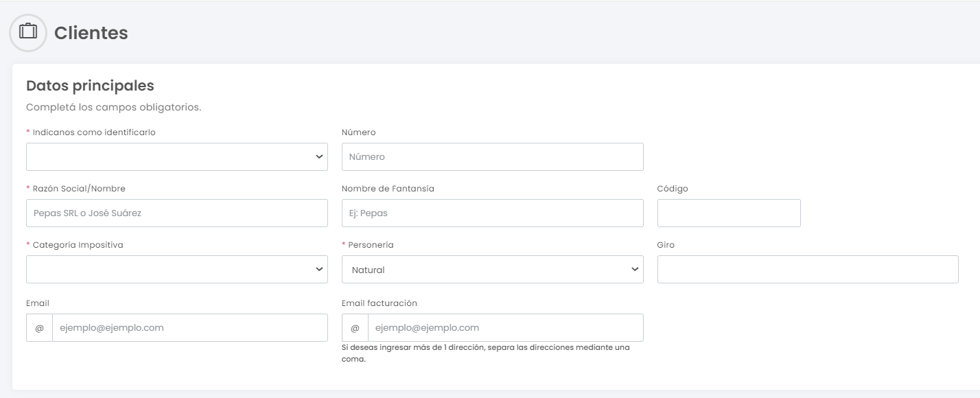The image size is (980, 398).
Task: Click the Nombre de Fantasía field
Action: [x=493, y=213]
